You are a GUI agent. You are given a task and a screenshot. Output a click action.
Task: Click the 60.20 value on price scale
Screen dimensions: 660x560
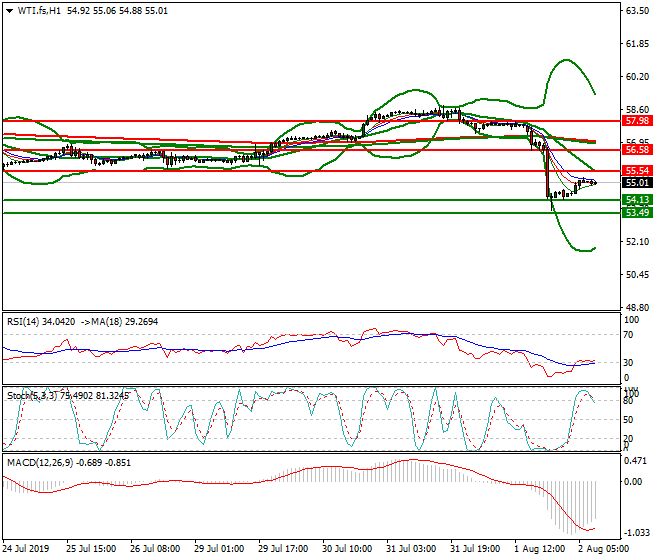[x=637, y=77]
